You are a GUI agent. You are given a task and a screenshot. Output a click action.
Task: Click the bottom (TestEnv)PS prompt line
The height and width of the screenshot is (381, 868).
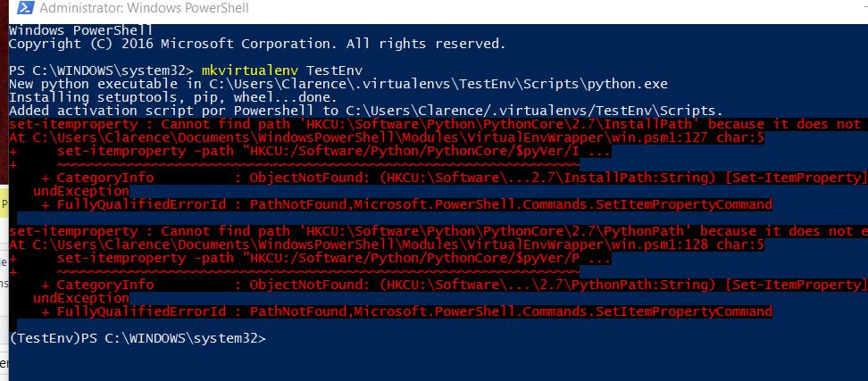pyautogui.click(x=138, y=339)
